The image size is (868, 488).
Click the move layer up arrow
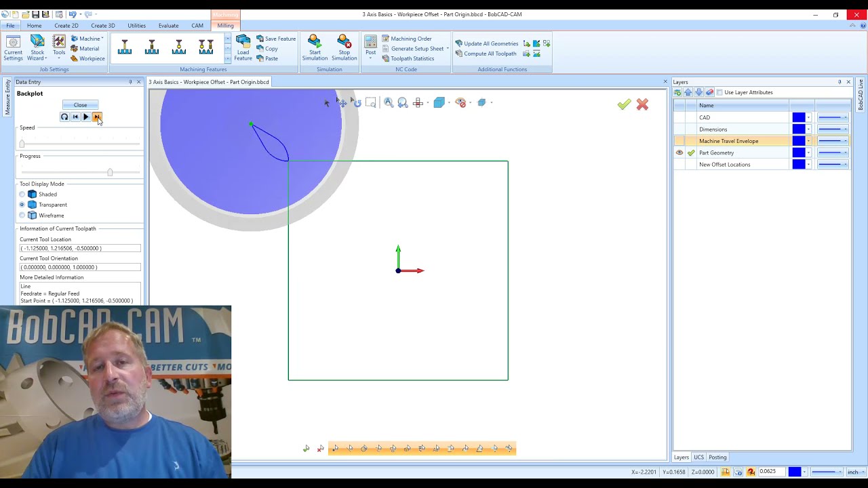pos(688,92)
